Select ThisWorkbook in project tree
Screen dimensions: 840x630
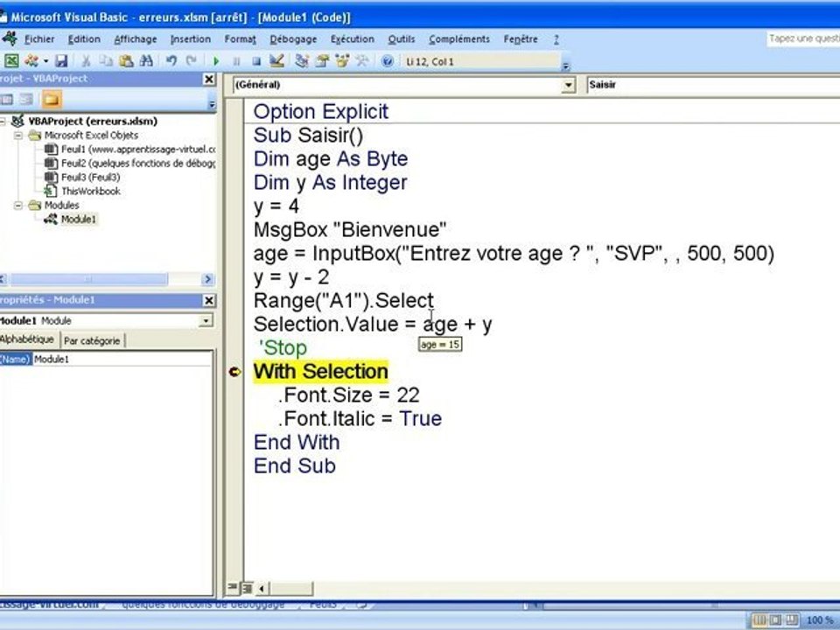(82, 192)
